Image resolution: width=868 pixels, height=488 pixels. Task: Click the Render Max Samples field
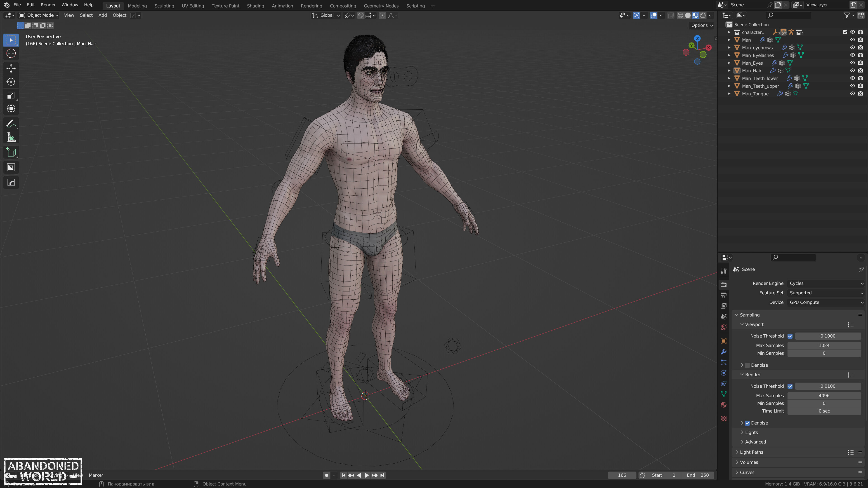824,396
